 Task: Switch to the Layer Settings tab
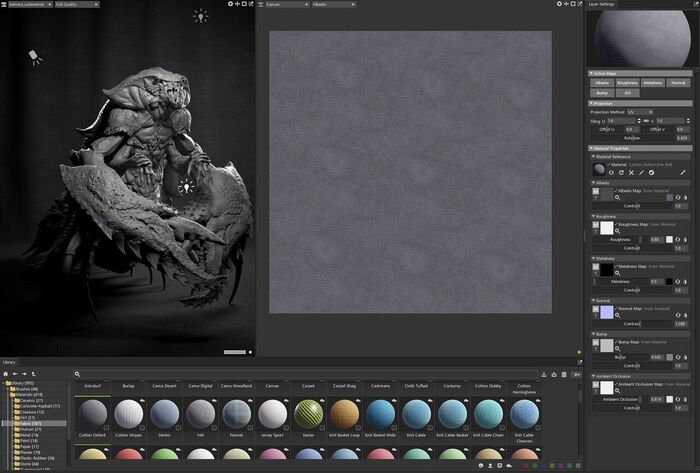602,4
